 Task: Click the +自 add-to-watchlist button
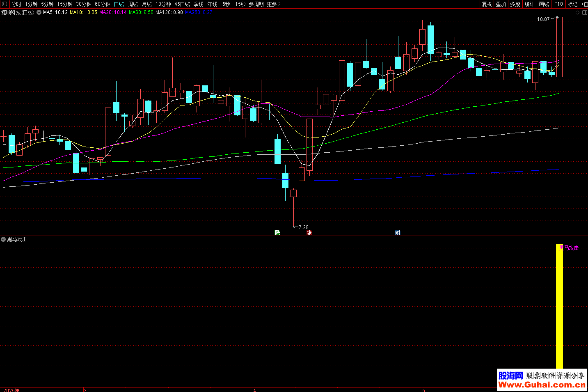(584, 4)
